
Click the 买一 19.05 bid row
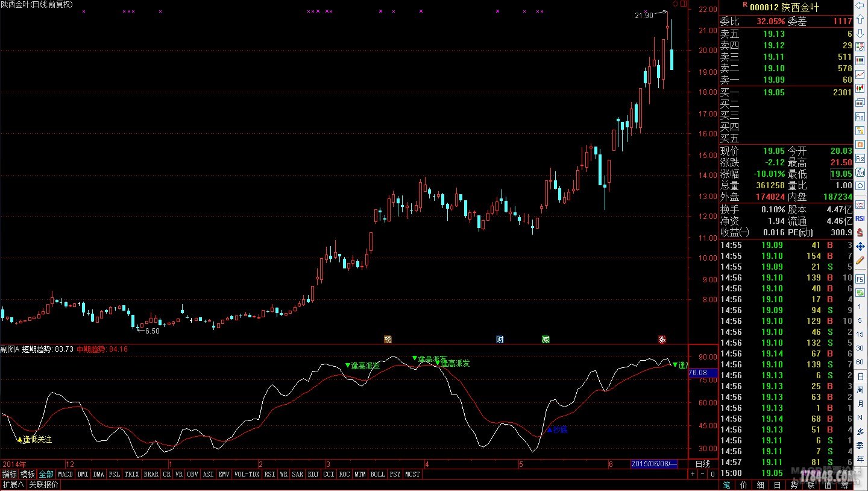tap(786, 92)
